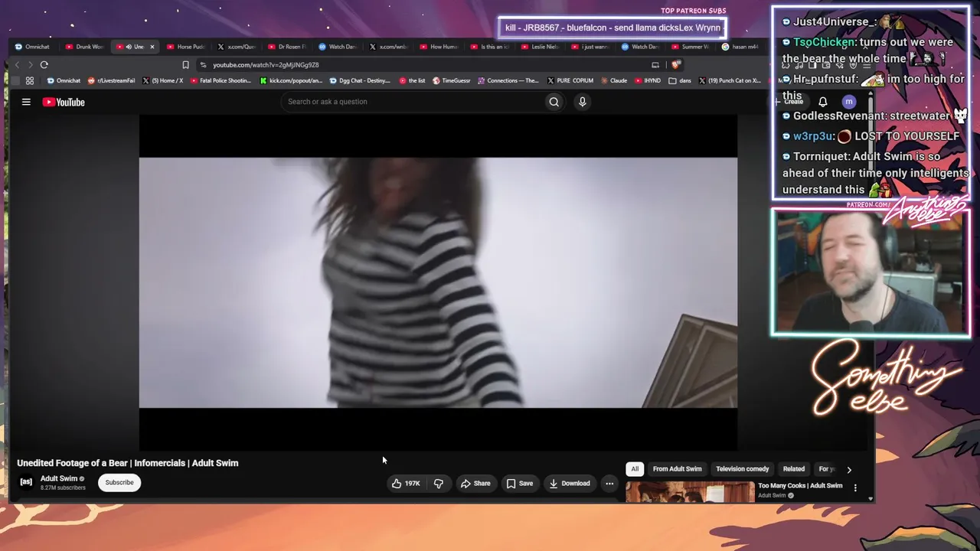The height and width of the screenshot is (551, 980).
Task: Select the From Adult Swim chip
Action: 677,469
